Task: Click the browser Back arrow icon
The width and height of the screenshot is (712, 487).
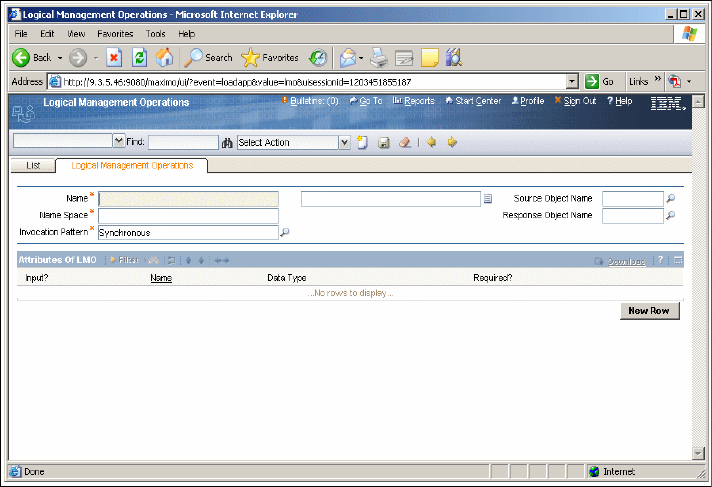Action: click(x=21, y=58)
